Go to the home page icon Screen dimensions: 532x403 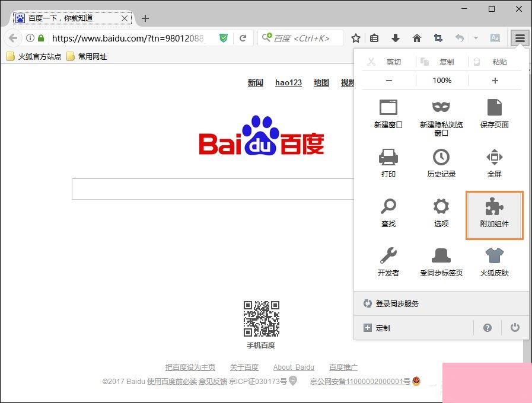click(x=416, y=38)
